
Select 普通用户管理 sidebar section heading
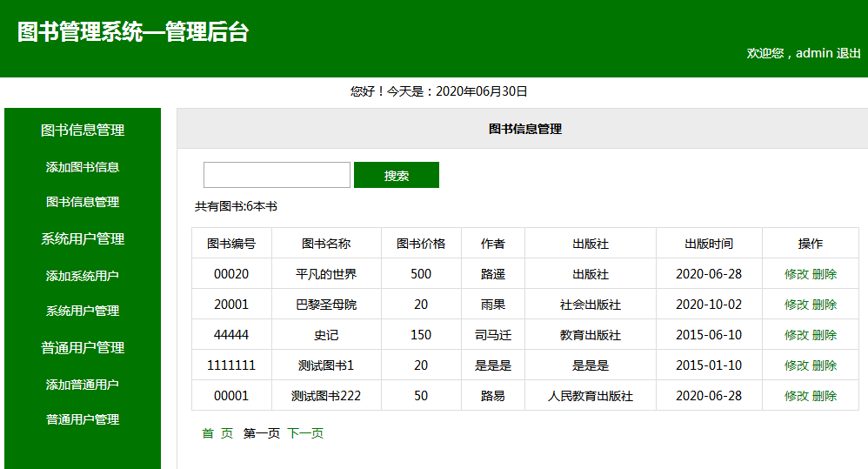(83, 348)
